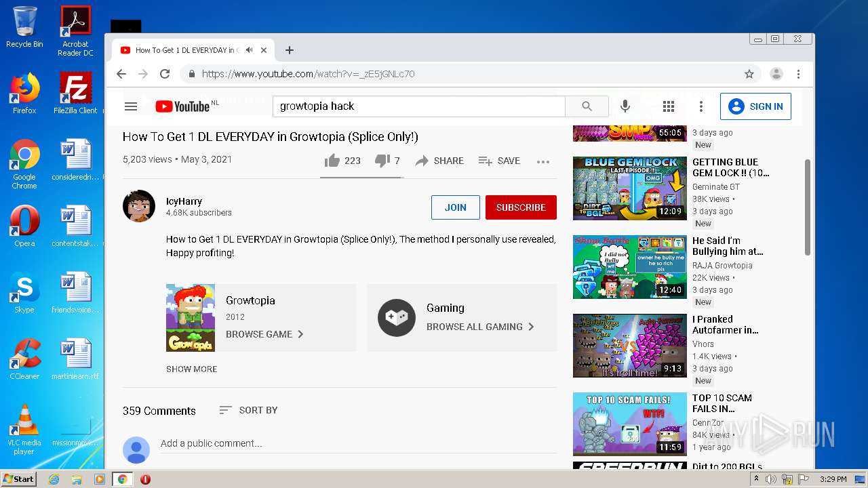Click the SIGN IN button
The image size is (868, 488).
(755, 106)
